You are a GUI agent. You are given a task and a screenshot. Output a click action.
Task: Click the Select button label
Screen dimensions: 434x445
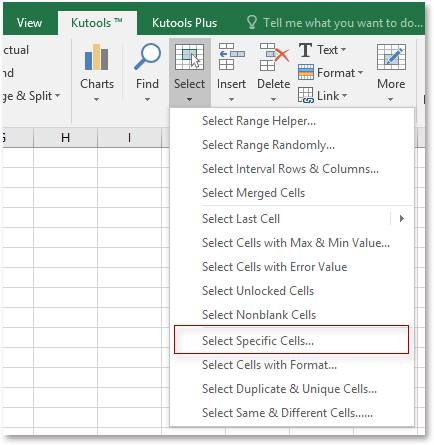pos(189,84)
